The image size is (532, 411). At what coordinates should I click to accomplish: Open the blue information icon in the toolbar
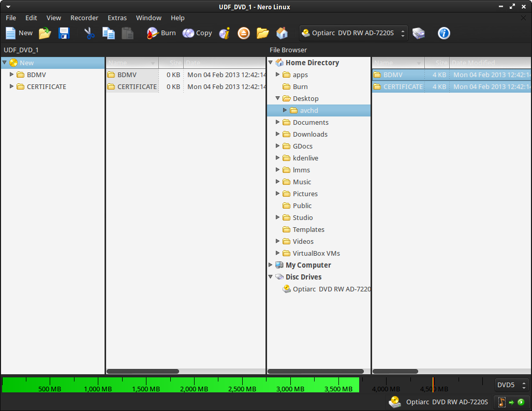(444, 33)
